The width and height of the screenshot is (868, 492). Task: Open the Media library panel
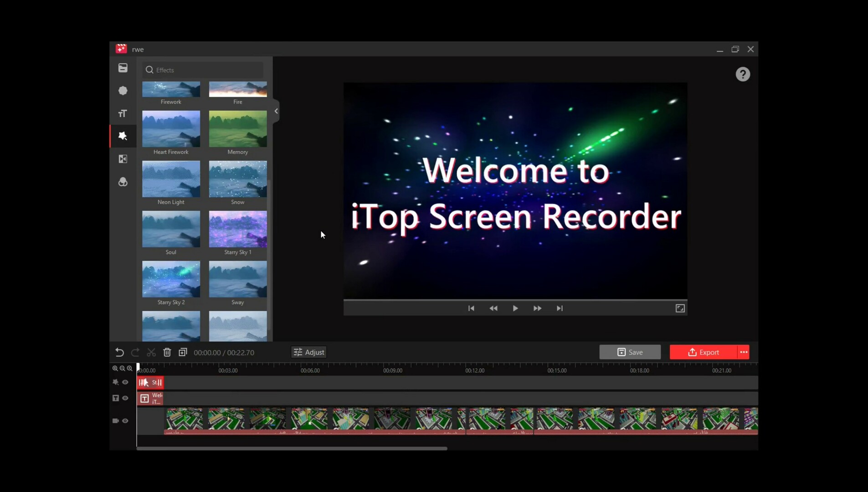122,67
